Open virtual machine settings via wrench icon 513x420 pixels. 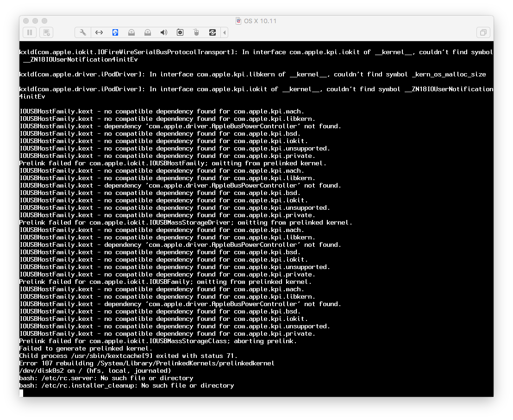83,32
